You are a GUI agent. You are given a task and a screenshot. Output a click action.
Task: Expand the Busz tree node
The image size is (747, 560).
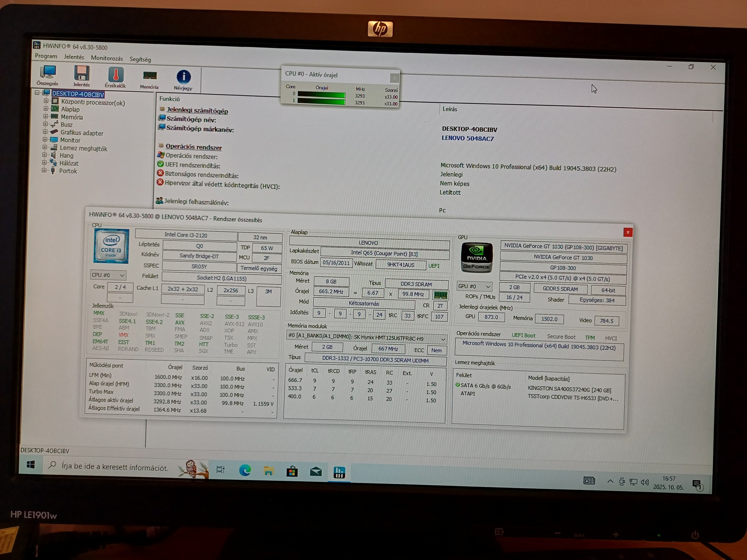45,124
